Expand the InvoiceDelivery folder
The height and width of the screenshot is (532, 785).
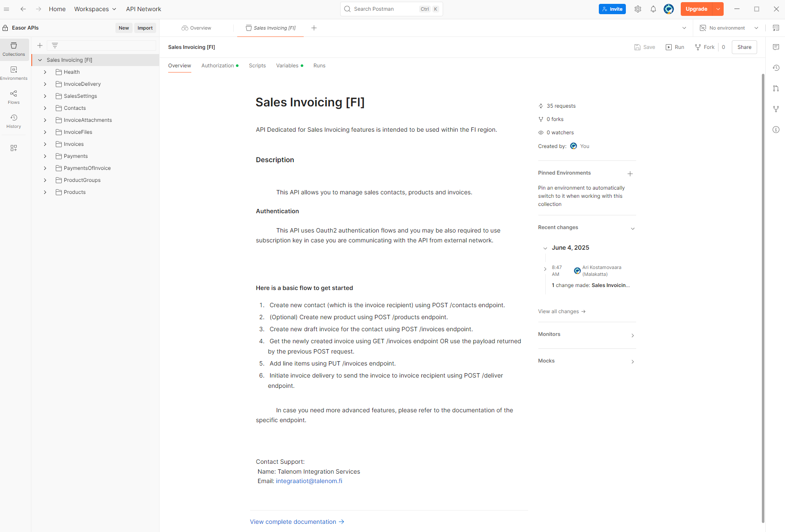[45, 84]
